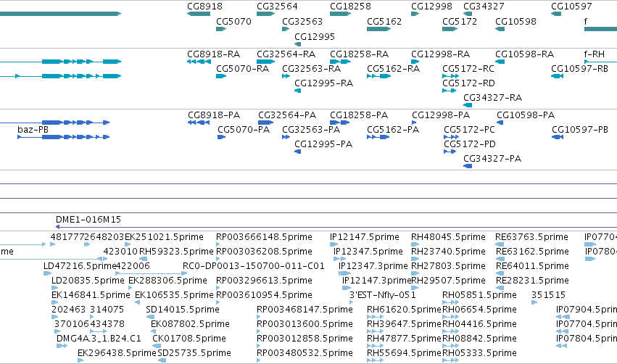Open the CG5070-RA transcript label

(x=242, y=68)
